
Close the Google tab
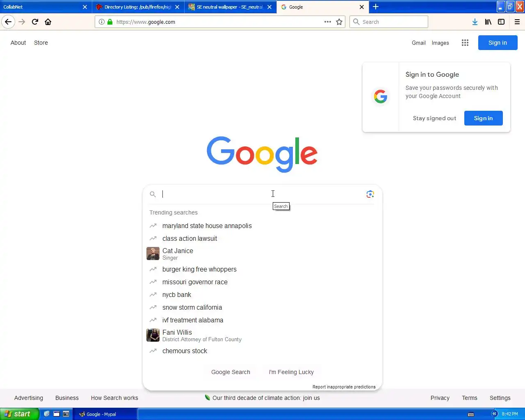click(362, 7)
